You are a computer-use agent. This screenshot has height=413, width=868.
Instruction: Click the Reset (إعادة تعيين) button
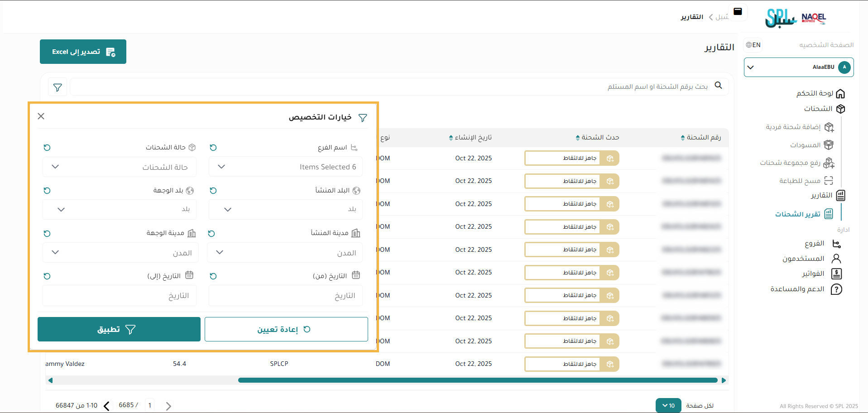pyautogui.click(x=286, y=329)
